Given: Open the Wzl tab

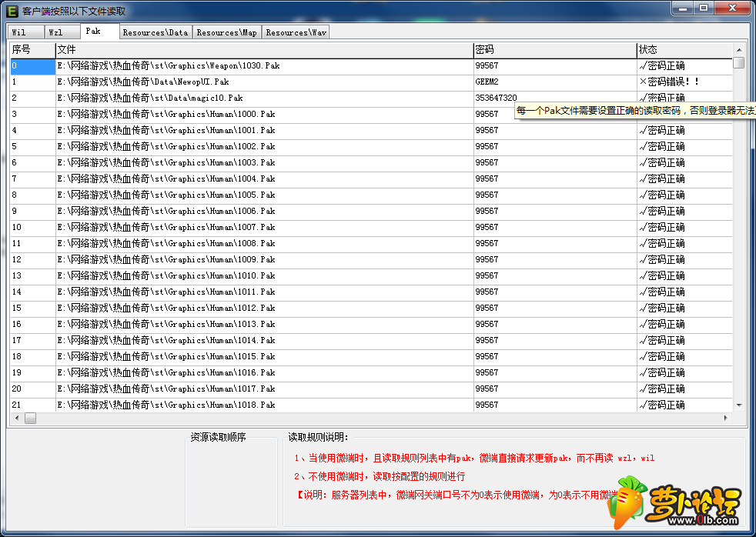Looking at the screenshot, I should tap(62, 32).
